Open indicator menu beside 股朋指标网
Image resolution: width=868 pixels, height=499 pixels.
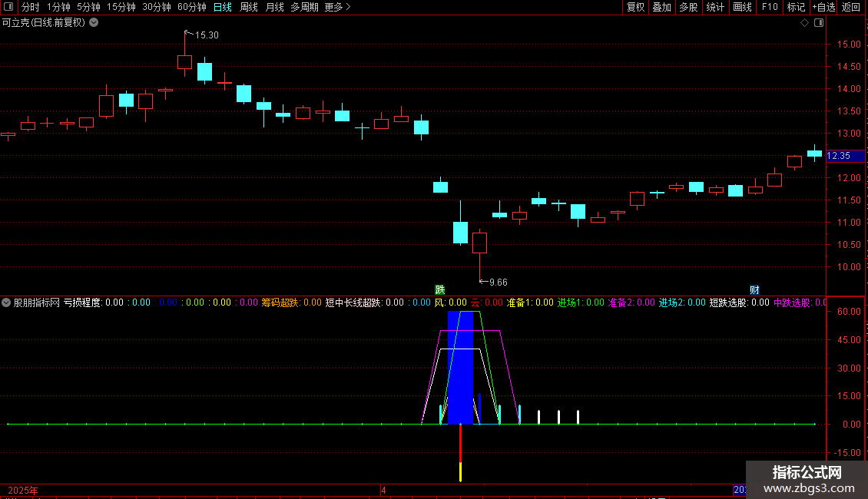click(x=6, y=302)
